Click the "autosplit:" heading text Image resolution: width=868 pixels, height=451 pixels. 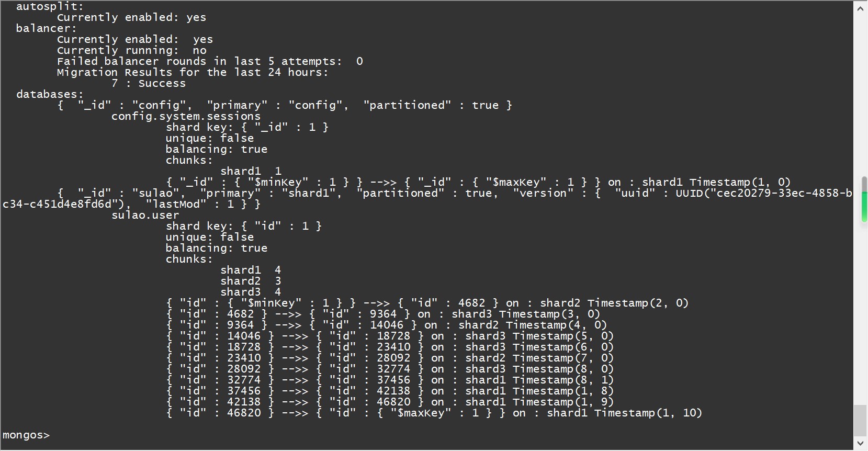point(50,6)
